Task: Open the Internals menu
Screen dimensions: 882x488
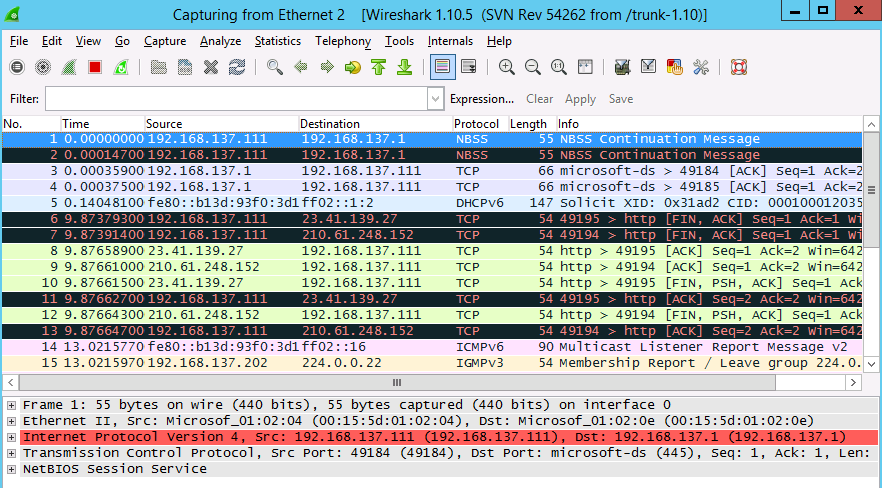Action: (450, 41)
